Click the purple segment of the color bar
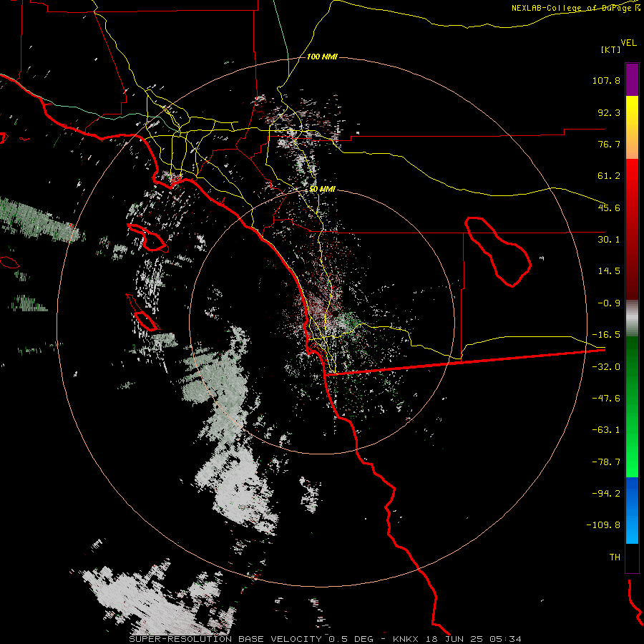This screenshot has height=644, width=644. click(x=632, y=79)
